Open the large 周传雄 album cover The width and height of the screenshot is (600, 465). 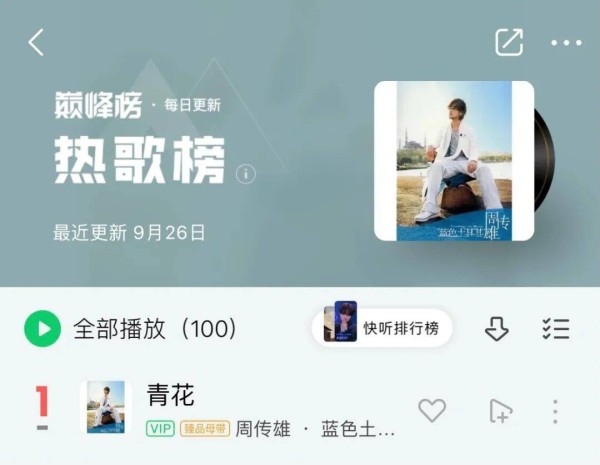454,161
